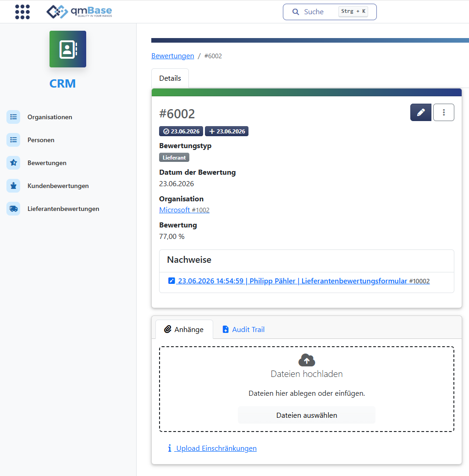This screenshot has height=476, width=469.
Task: Edit record #6002 with pencil button
Action: (x=421, y=112)
